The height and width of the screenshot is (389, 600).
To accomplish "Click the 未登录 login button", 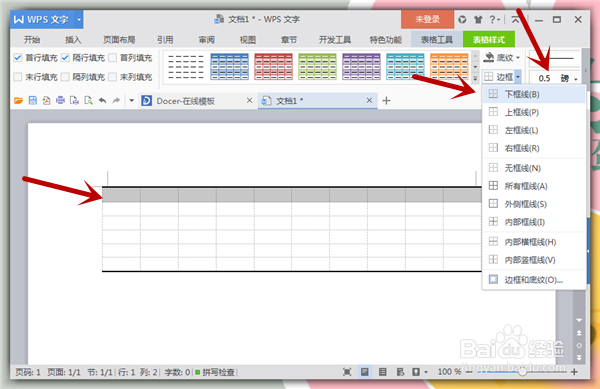I will [x=427, y=20].
